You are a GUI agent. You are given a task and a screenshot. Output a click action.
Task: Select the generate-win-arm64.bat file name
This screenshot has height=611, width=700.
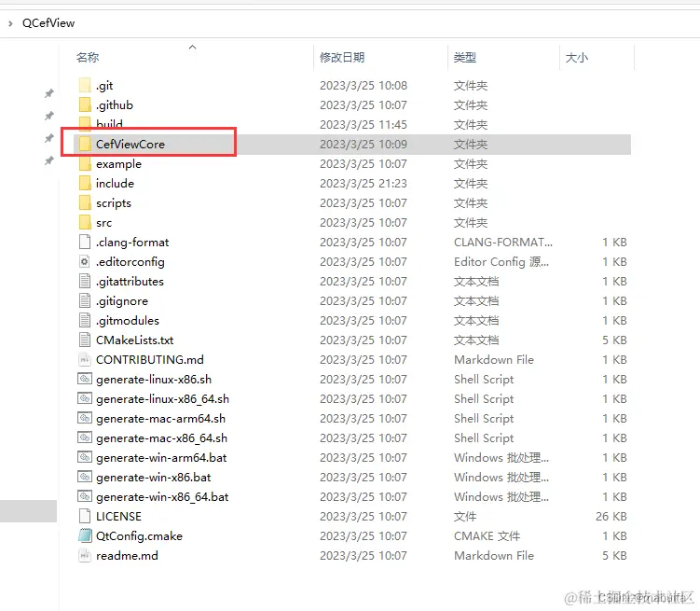tap(161, 458)
